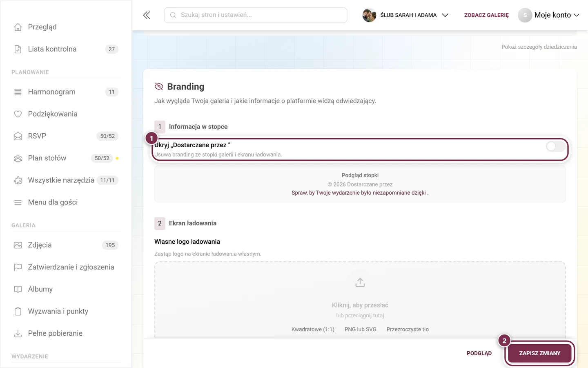Screen dimensions: 588x368
Task: Click the Lista kontrolna document icon
Action: (x=18, y=49)
